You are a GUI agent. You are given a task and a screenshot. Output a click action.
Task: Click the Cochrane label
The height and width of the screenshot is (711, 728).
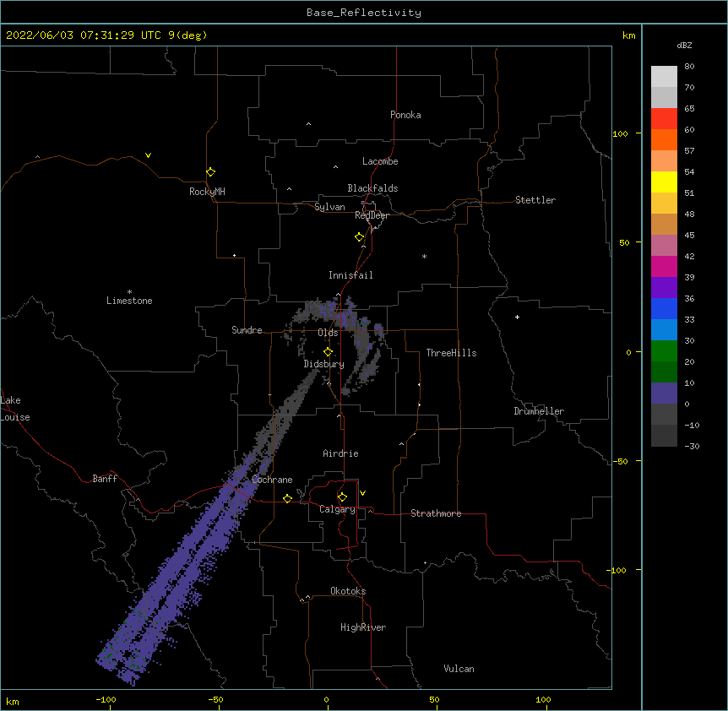point(272,480)
